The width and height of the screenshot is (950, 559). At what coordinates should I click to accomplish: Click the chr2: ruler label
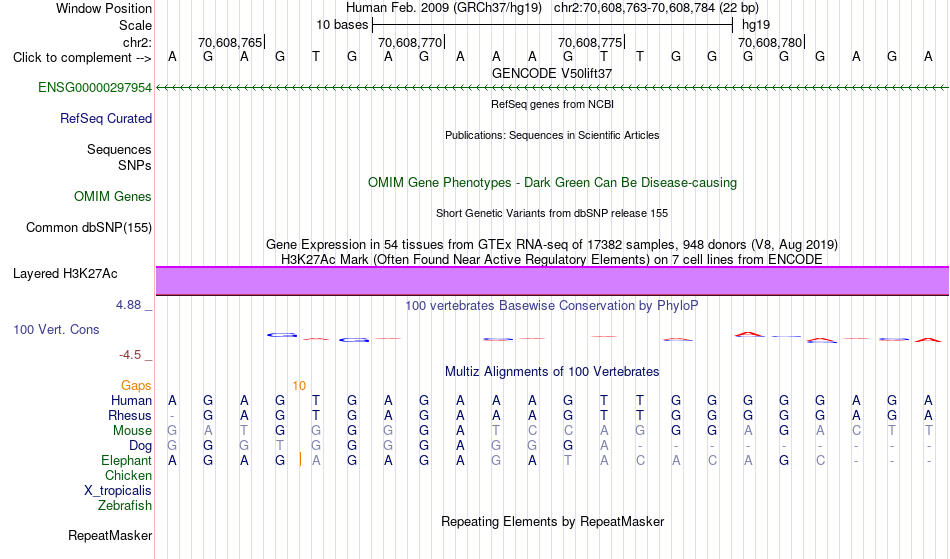pyautogui.click(x=137, y=42)
